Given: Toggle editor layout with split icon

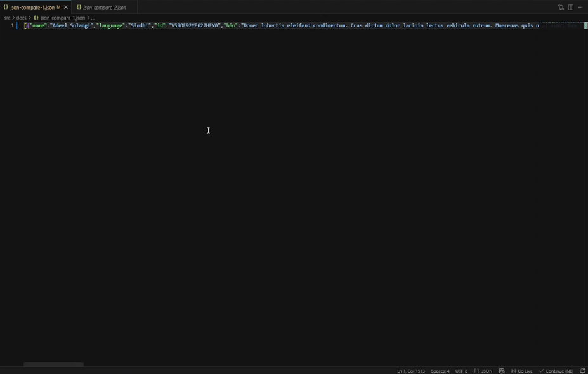Looking at the screenshot, I should (571, 6).
